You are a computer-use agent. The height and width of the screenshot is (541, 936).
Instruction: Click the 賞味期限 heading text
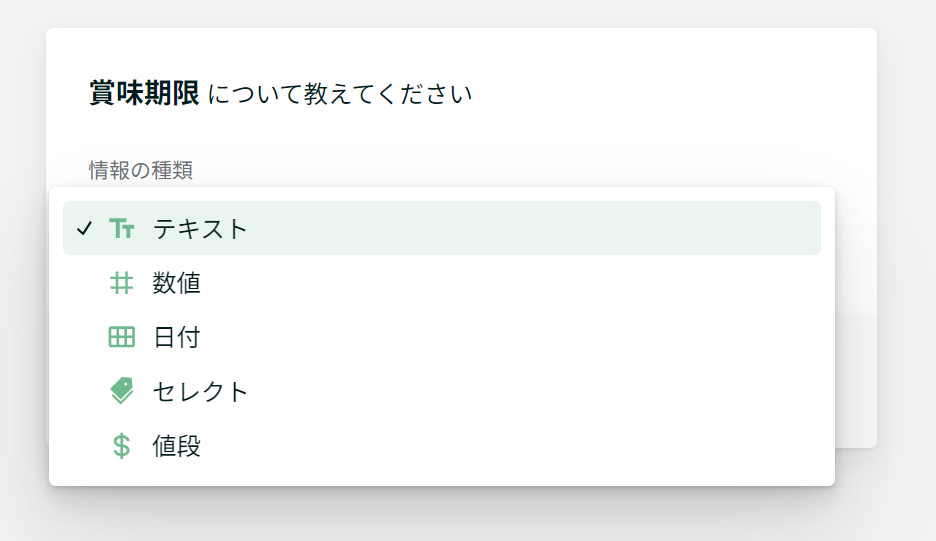pos(144,93)
